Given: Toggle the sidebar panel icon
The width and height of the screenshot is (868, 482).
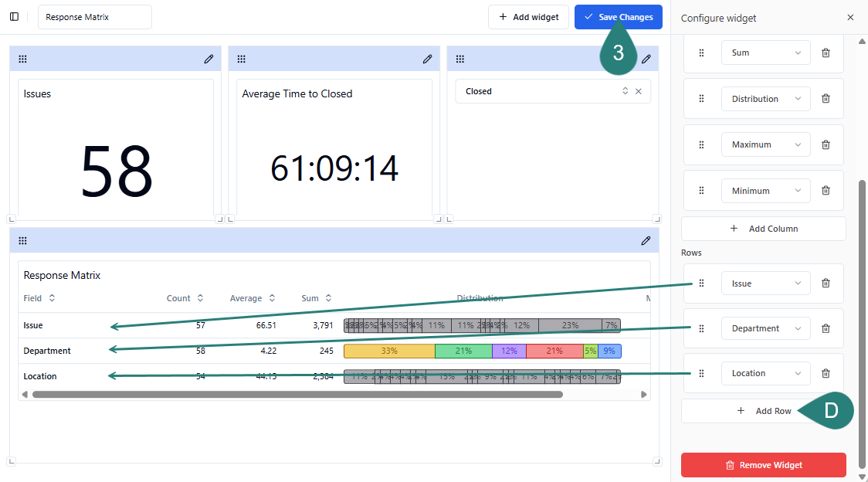Looking at the screenshot, I should tap(14, 17).
